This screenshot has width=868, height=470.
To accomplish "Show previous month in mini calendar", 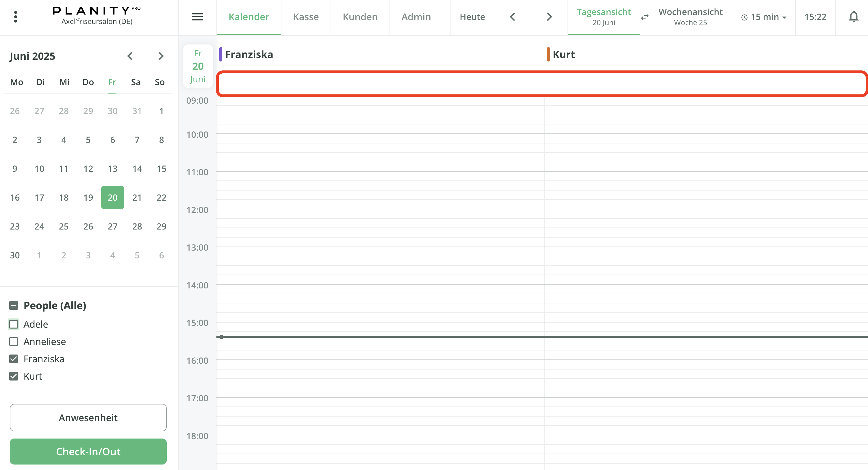I will click(130, 56).
